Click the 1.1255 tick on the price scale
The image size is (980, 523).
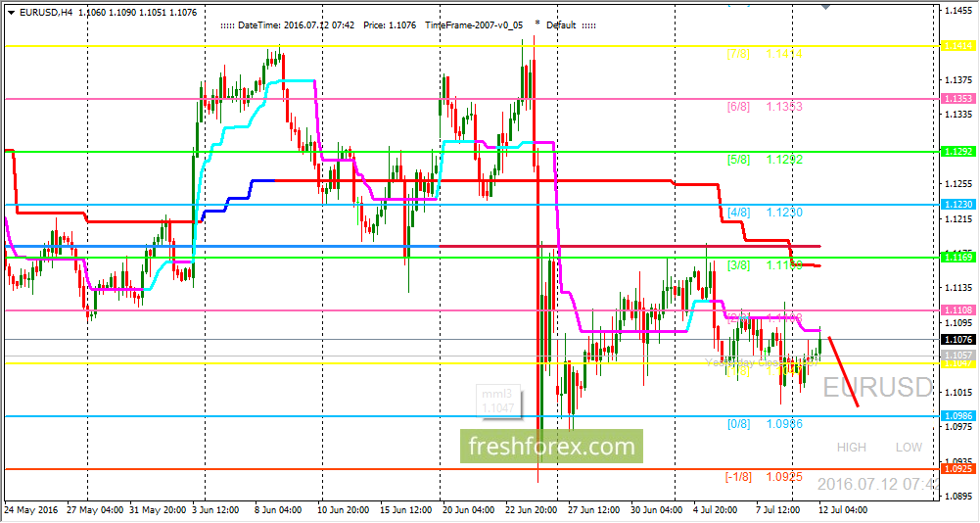[x=958, y=183]
